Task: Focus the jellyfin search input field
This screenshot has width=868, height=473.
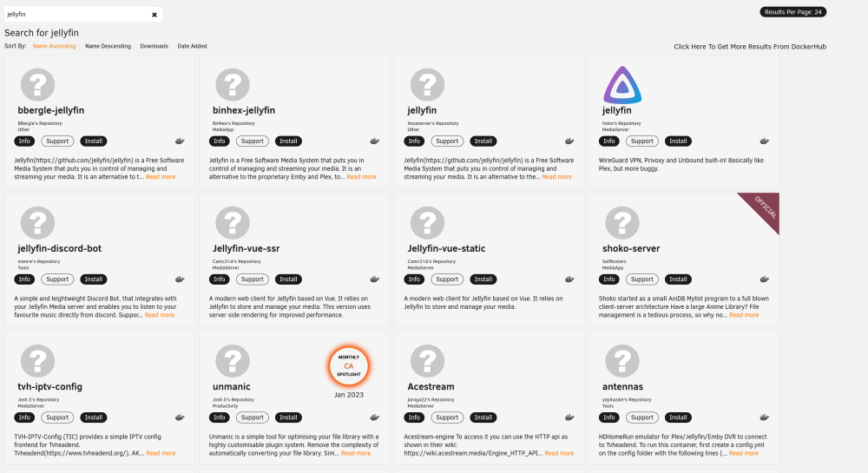Action: pos(77,15)
